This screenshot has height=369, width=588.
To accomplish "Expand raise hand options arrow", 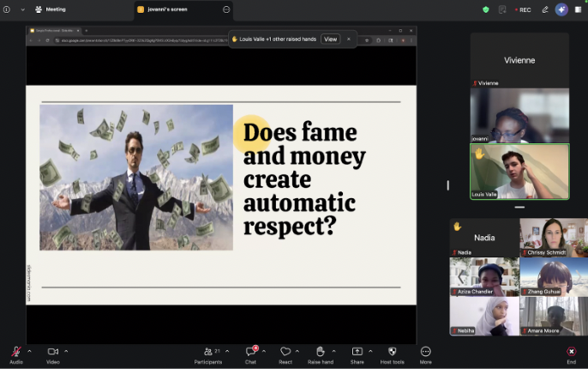I will pyautogui.click(x=333, y=351).
